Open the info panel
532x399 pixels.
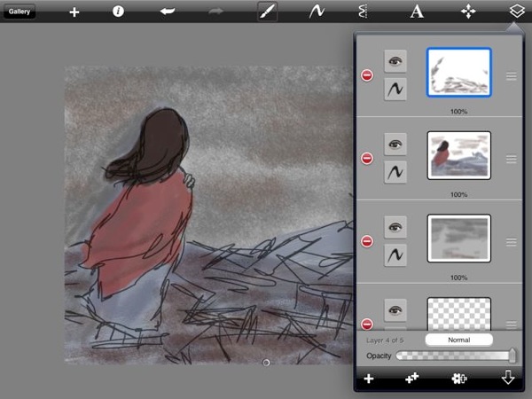(x=118, y=12)
